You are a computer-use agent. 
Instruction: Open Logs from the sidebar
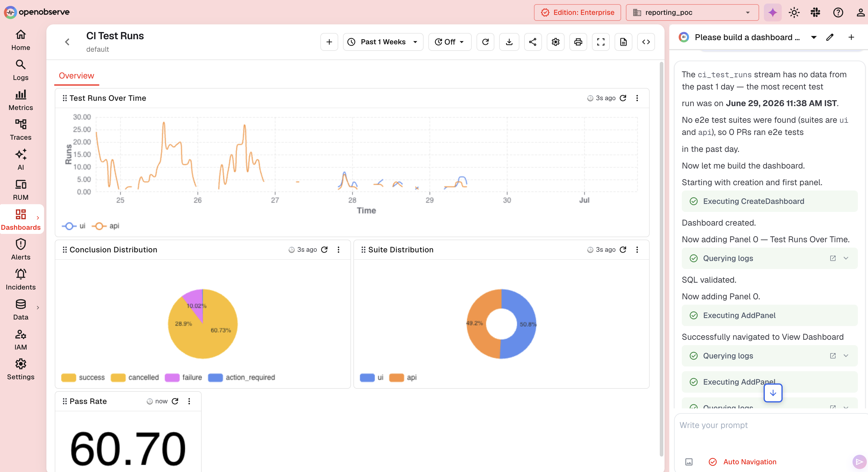coord(21,70)
